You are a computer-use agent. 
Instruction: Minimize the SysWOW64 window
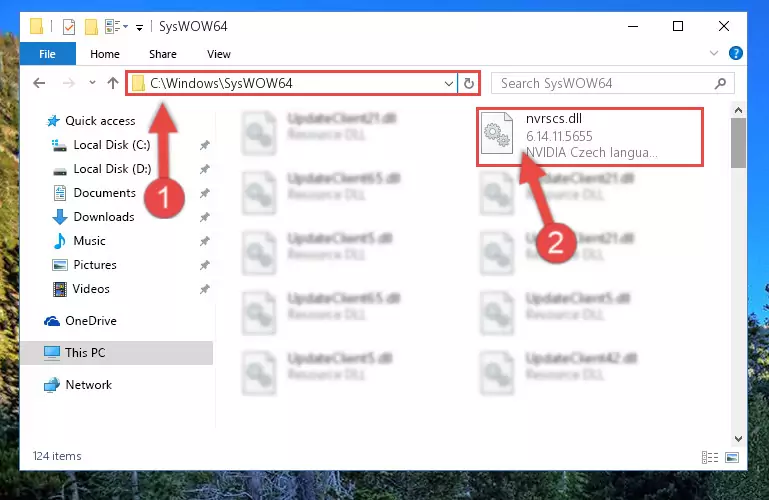click(633, 26)
